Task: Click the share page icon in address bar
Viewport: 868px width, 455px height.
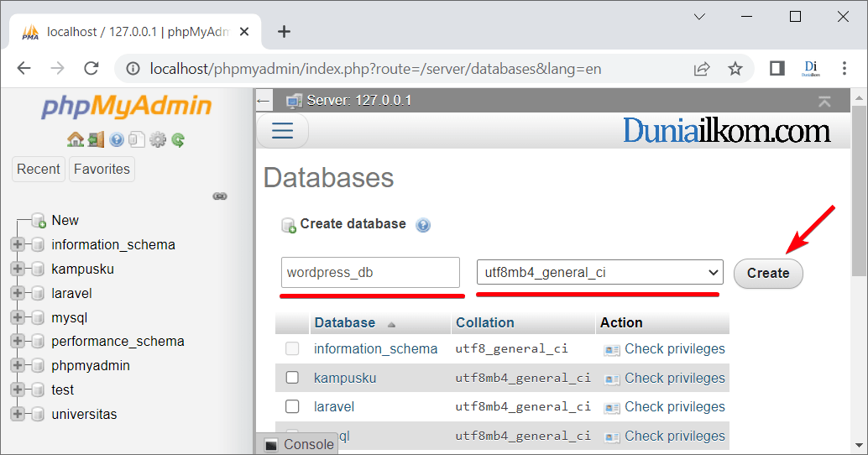Action: (702, 69)
